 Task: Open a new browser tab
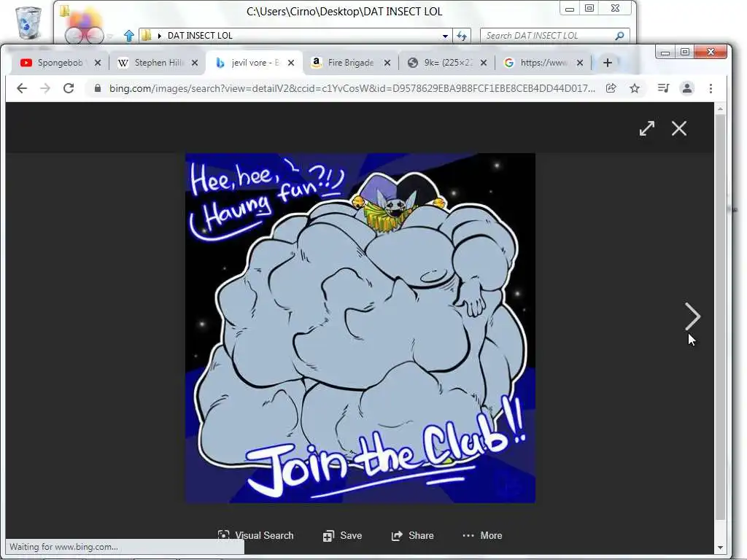(x=608, y=63)
